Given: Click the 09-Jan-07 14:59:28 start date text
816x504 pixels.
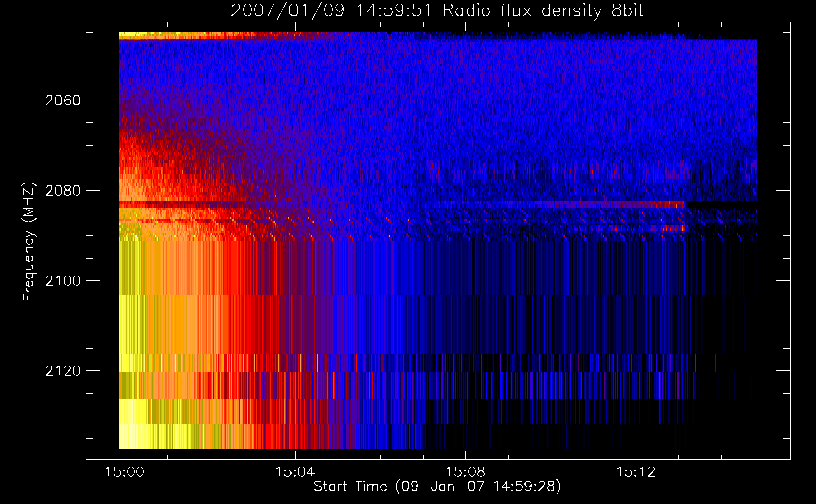Looking at the screenshot, I should coord(478,486).
